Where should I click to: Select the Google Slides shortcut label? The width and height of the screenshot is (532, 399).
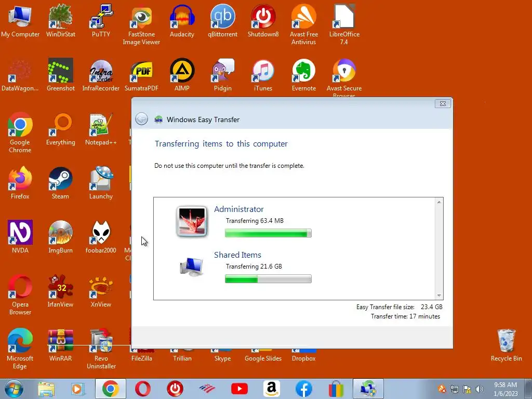pos(263,358)
